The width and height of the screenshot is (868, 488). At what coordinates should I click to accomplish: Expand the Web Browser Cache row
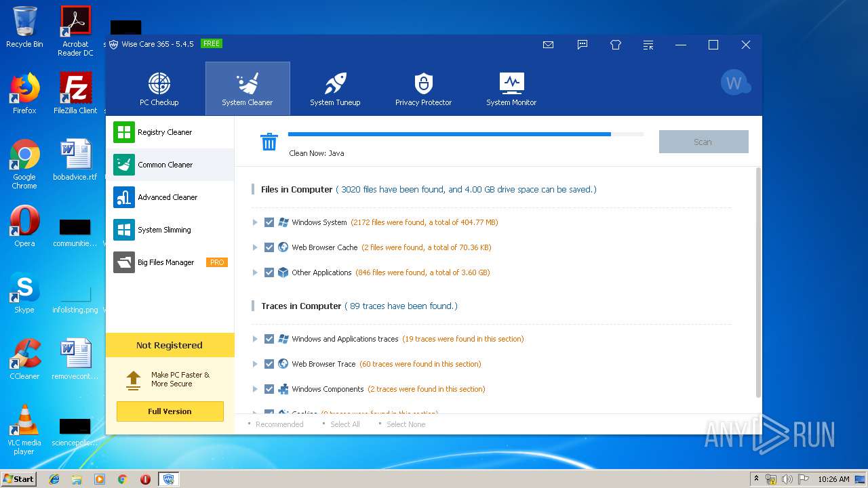[x=255, y=247]
